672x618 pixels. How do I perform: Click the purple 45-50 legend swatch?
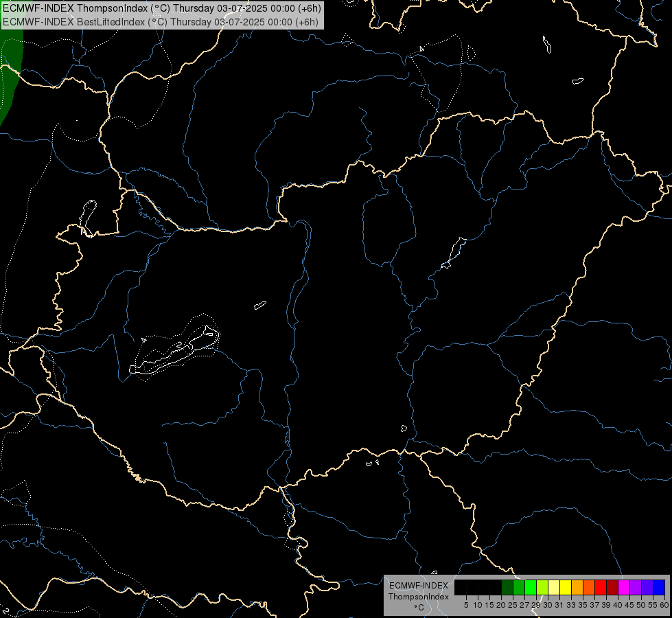(x=636, y=588)
